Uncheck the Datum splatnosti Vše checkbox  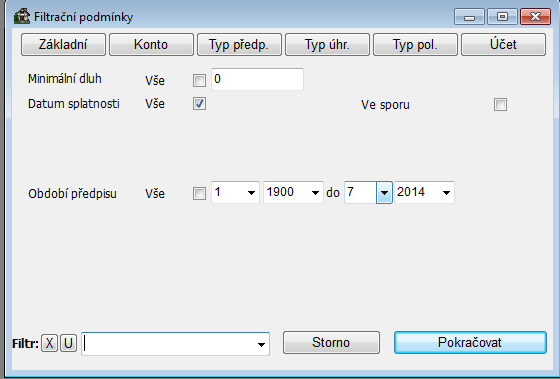[x=199, y=104]
